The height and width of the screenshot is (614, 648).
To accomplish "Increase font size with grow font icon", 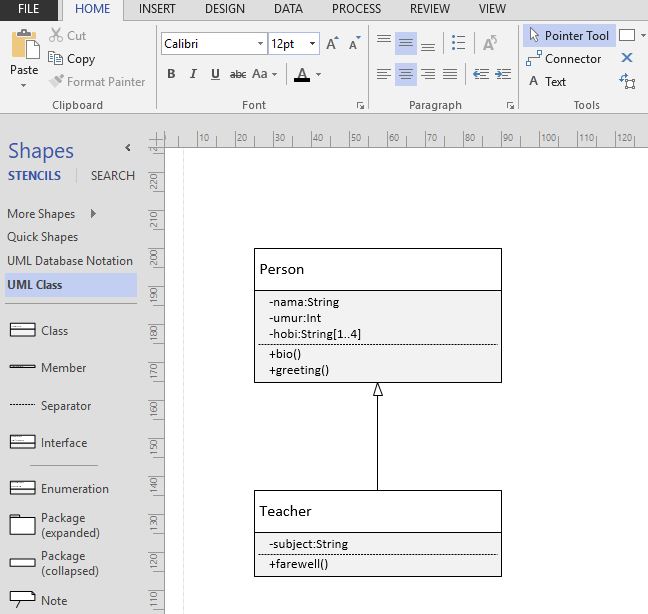I will tap(332, 43).
